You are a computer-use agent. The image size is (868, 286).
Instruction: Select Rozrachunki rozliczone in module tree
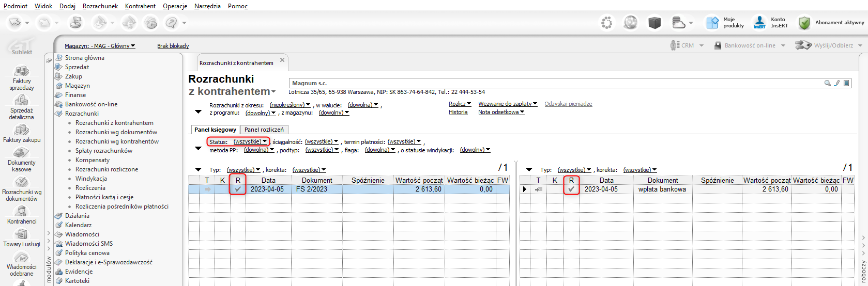coord(106,169)
